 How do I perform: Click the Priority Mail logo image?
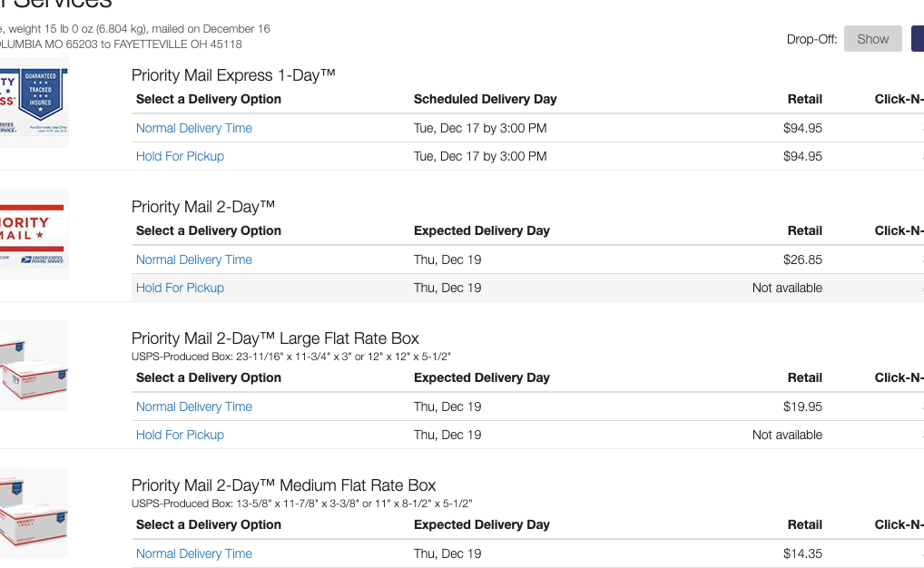34,234
